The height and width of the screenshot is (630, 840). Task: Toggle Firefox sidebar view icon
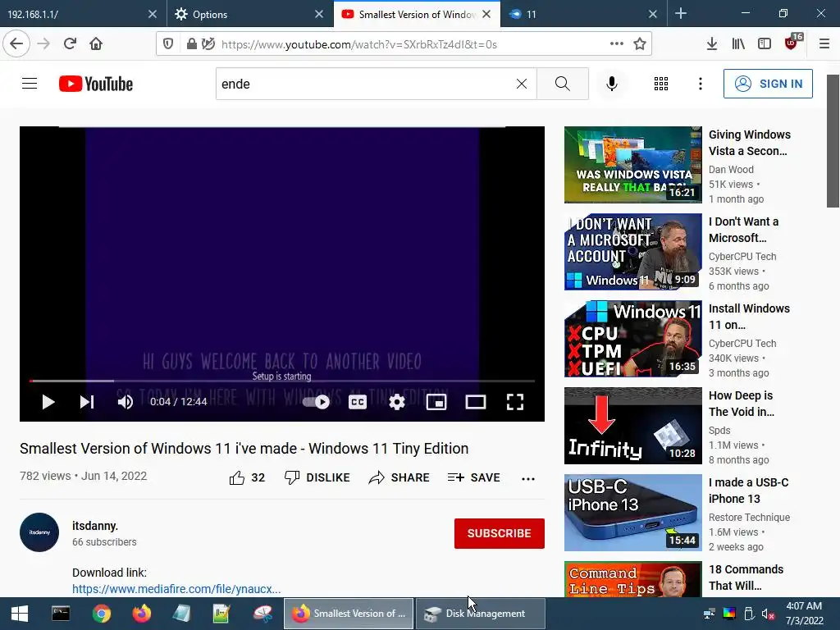click(765, 44)
